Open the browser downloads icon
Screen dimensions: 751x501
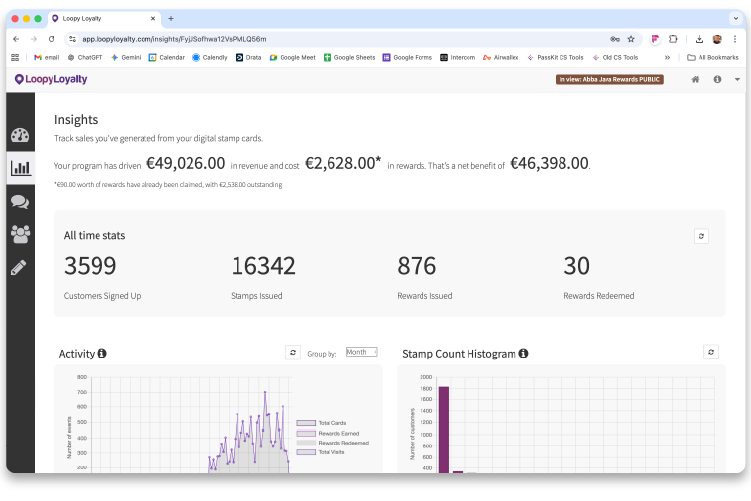click(699, 39)
